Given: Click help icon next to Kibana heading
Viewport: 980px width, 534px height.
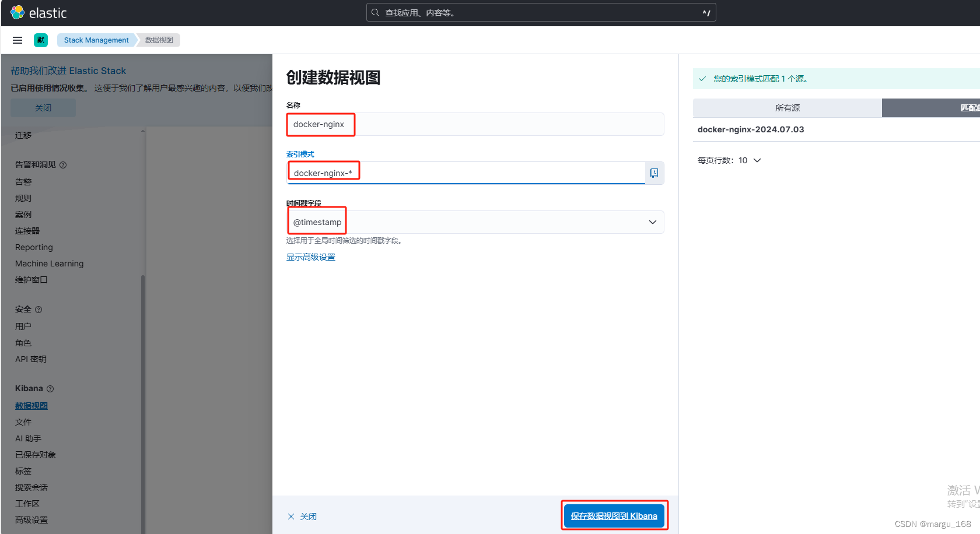Looking at the screenshot, I should 50,389.
